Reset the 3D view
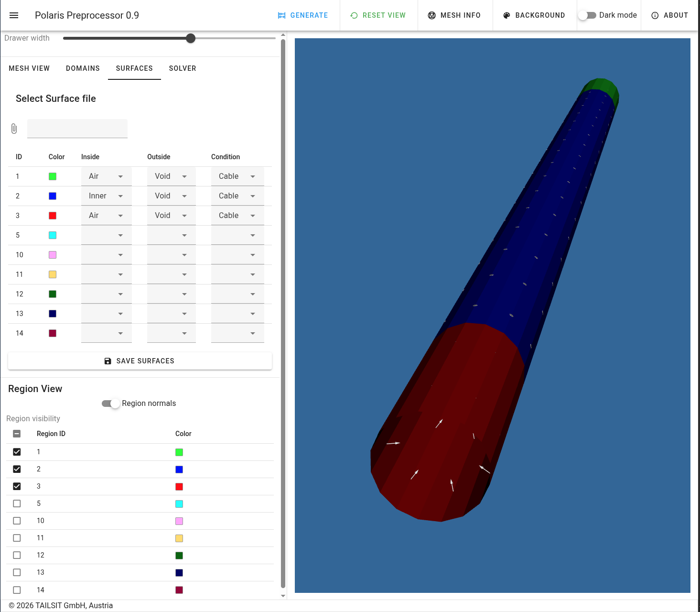700x612 pixels. coord(378,15)
